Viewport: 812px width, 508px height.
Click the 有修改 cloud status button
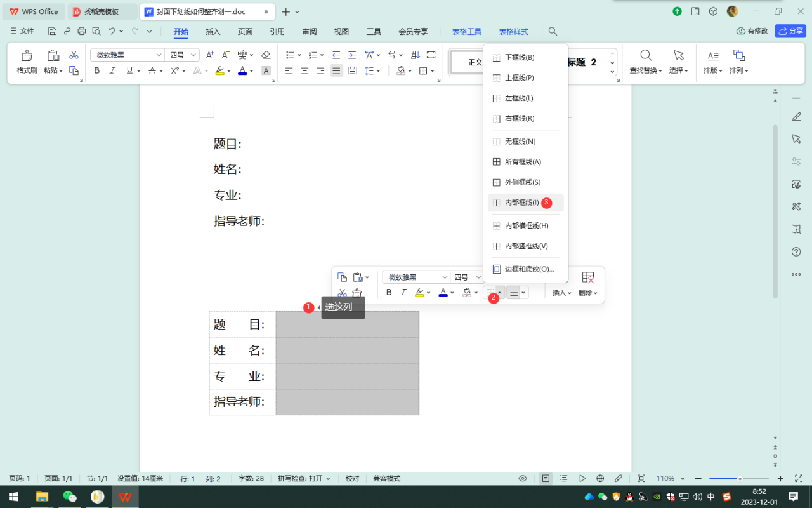[x=752, y=30]
